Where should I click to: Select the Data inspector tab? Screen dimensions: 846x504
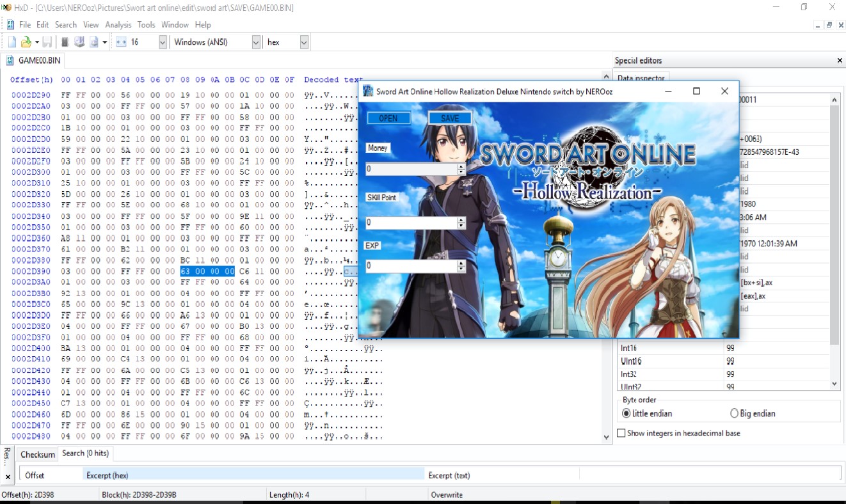(642, 78)
